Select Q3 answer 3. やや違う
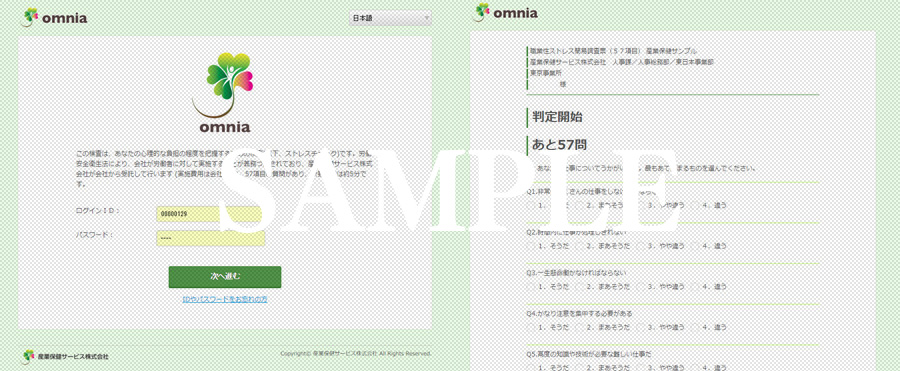The image size is (900, 371). click(661, 287)
